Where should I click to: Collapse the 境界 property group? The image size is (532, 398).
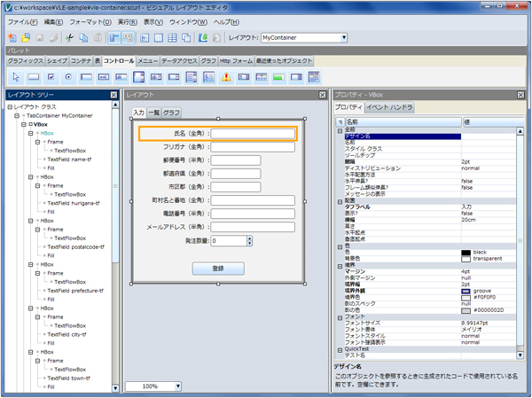click(x=340, y=266)
